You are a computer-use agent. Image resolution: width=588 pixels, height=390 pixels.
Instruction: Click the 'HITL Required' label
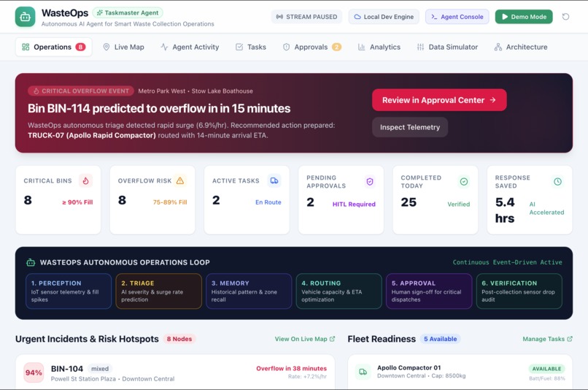tap(354, 204)
